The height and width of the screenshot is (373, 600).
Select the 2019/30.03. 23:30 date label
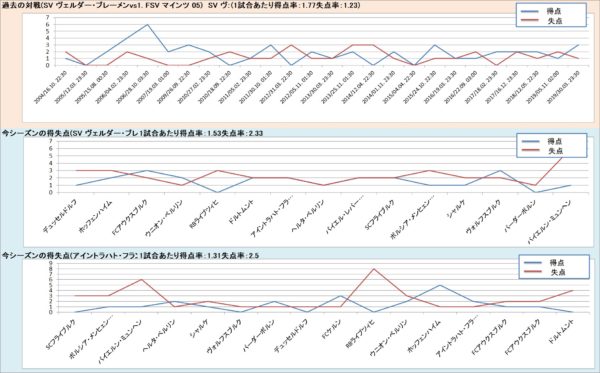tap(563, 86)
